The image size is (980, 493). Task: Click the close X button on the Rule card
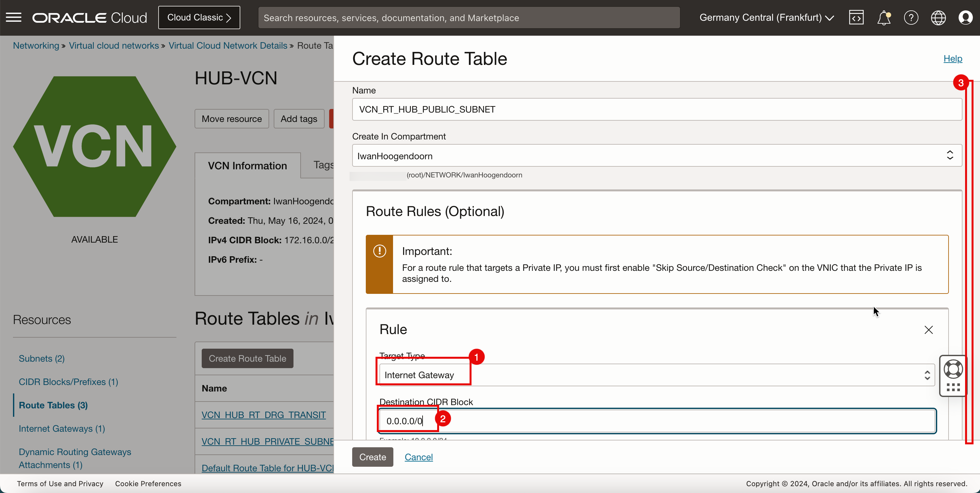928,329
